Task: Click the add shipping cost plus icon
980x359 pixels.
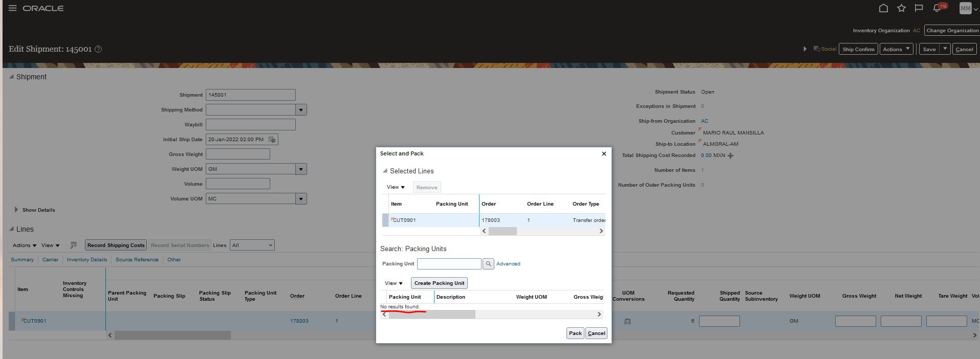Action: (730, 155)
